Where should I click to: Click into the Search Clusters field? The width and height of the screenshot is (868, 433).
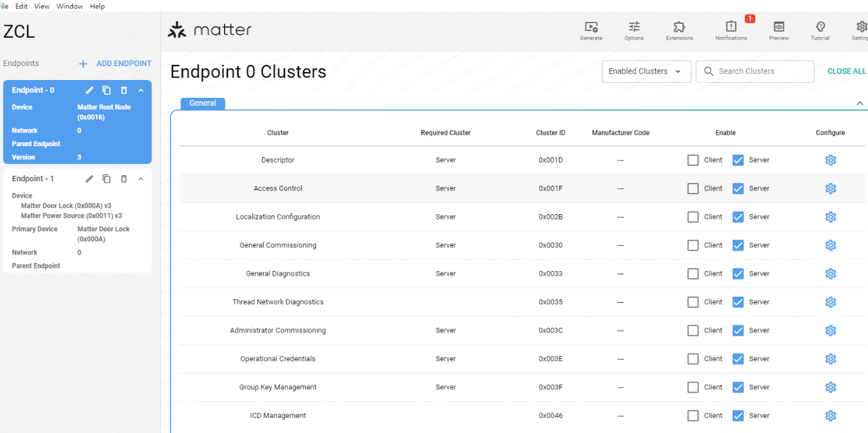point(755,71)
